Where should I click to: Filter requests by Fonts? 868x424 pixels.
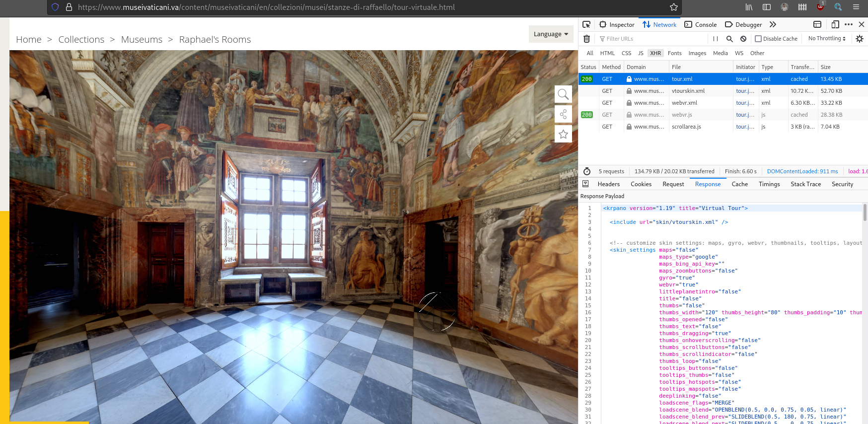coord(675,53)
